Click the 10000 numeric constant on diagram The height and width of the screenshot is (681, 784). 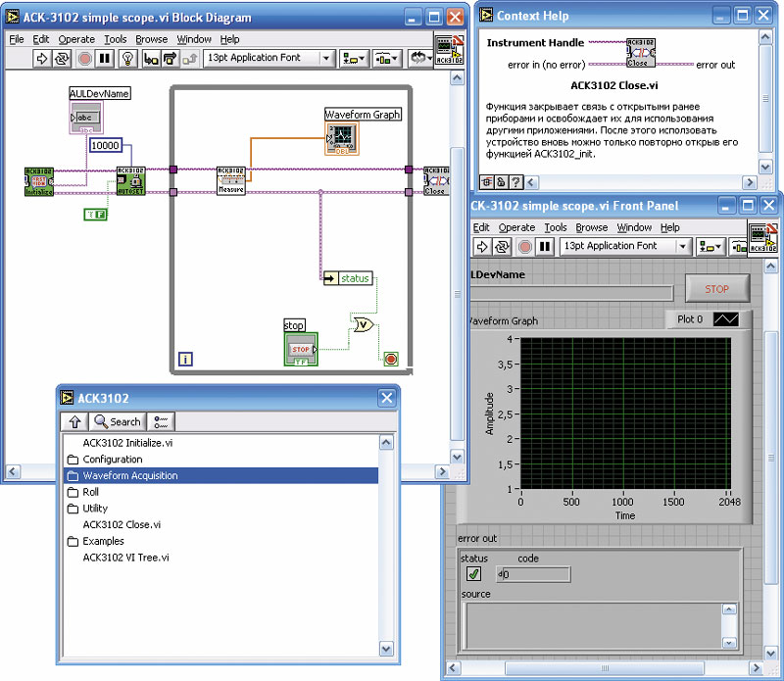[x=105, y=145]
